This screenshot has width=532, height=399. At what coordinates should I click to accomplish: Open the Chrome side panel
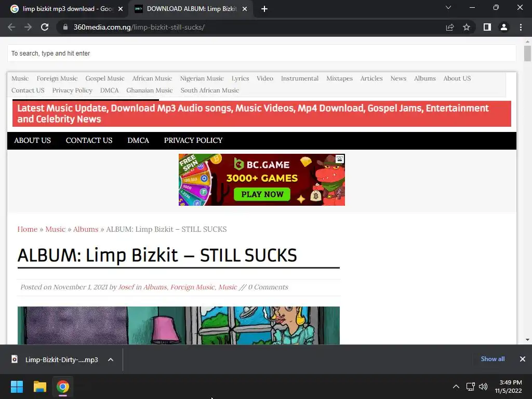tap(487, 27)
